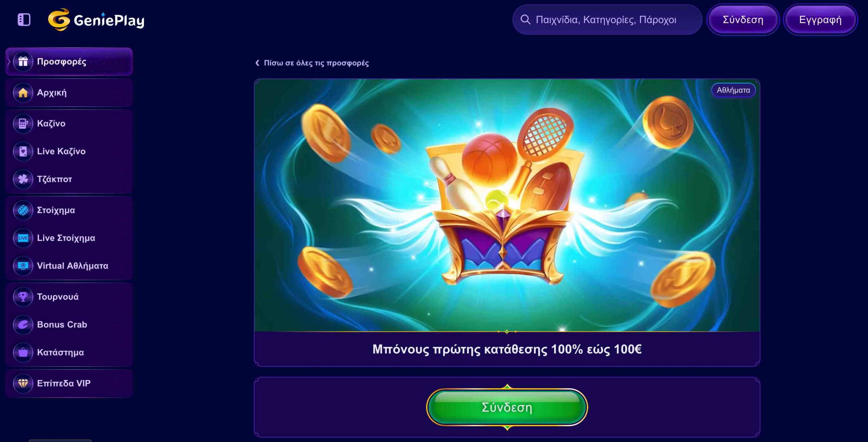The height and width of the screenshot is (442, 868).
Task: Click the Αθλήματα tag on banner
Action: click(733, 90)
